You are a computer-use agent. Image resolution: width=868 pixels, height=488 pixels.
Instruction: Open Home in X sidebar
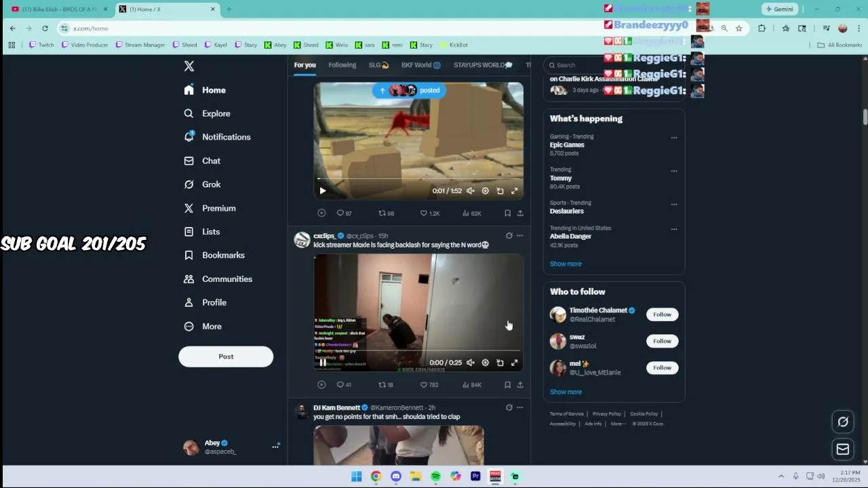(x=205, y=90)
